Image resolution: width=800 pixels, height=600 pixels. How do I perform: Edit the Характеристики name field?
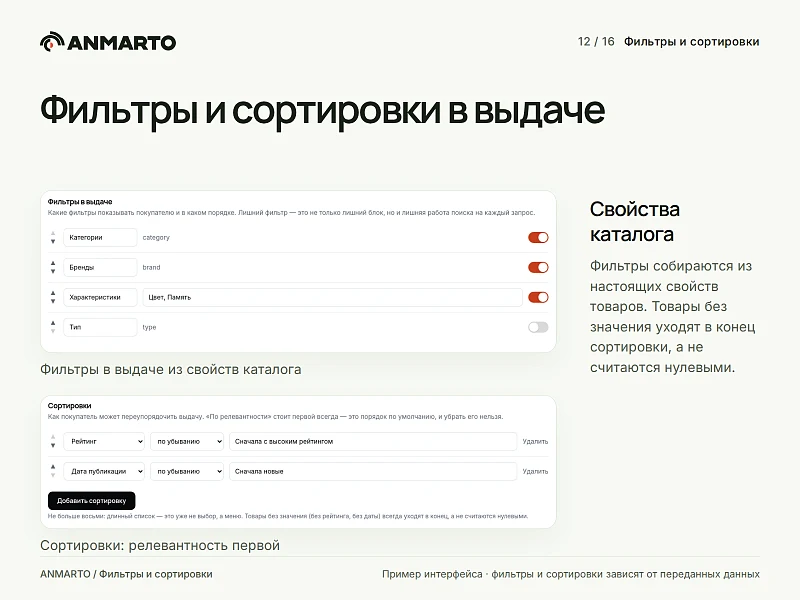coord(100,297)
